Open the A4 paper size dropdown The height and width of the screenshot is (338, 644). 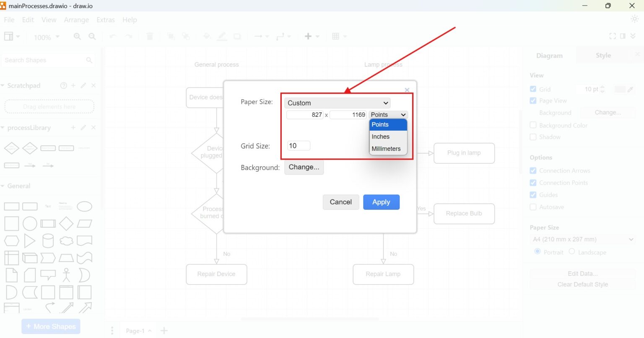(582, 239)
